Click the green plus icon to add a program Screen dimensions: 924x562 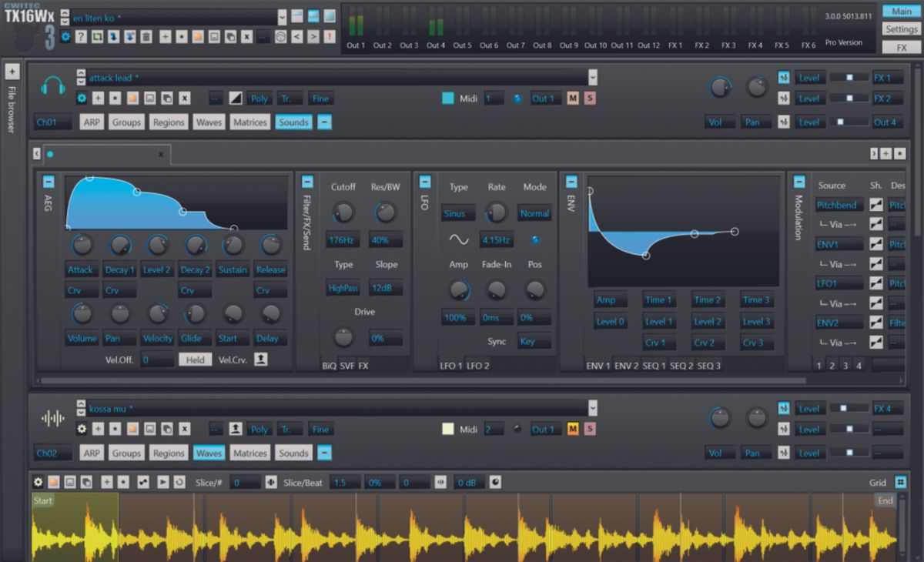point(165,36)
